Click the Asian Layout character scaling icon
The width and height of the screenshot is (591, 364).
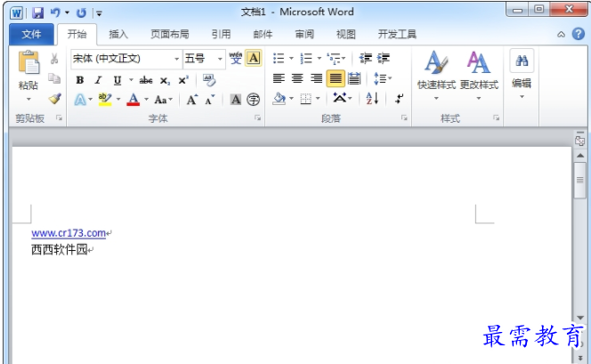pyautogui.click(x=340, y=99)
